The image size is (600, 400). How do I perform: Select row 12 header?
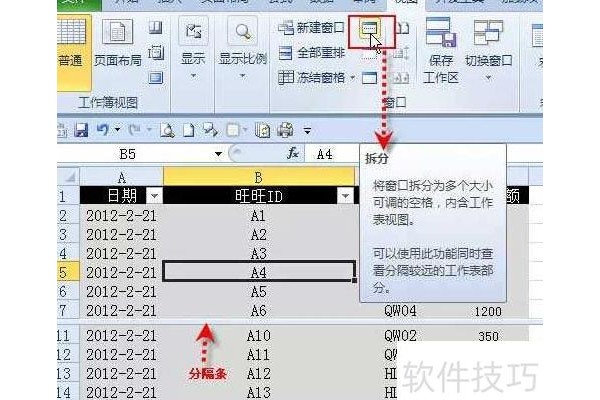point(68,354)
